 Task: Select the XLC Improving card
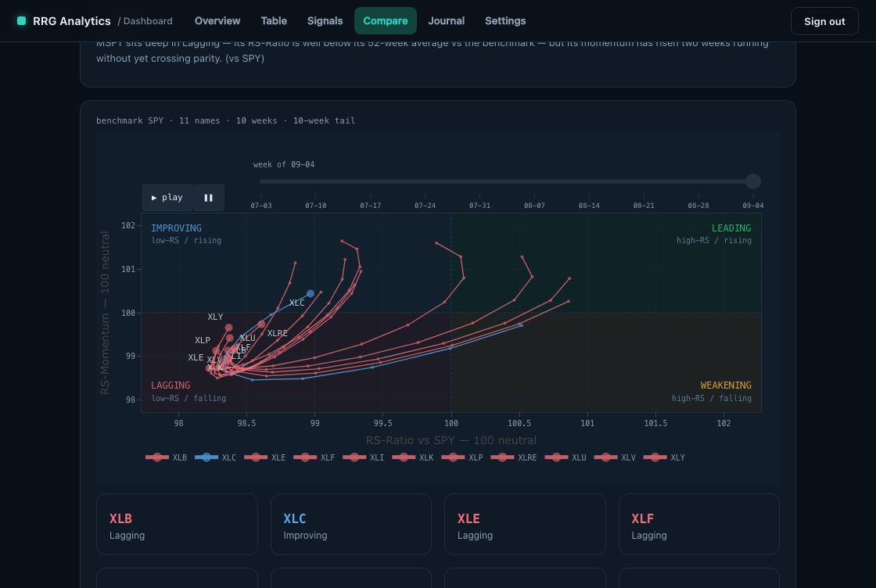tap(351, 524)
